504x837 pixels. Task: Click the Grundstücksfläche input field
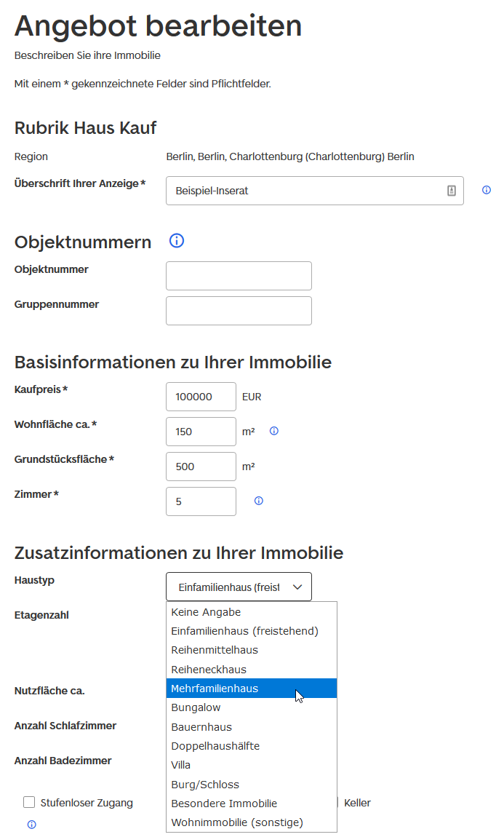coord(201,467)
